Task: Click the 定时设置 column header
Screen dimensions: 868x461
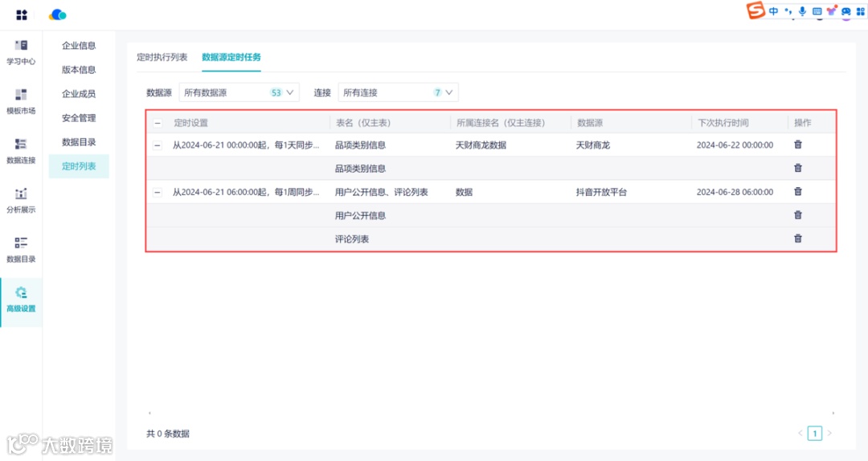Action: 191,123
